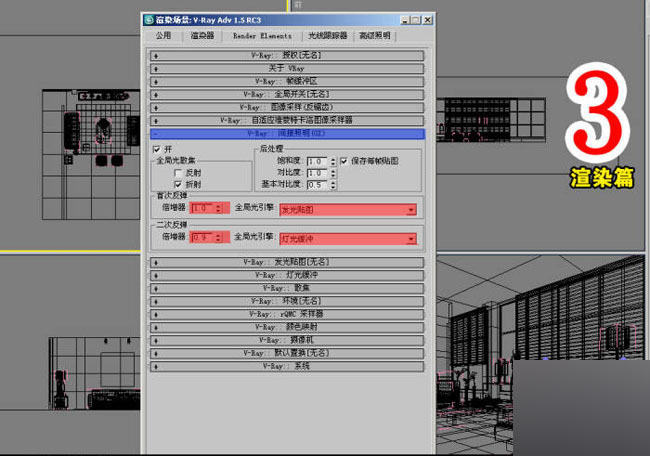Close the 渲染场景 dialog
This screenshot has height=456, width=650.
[428, 20]
